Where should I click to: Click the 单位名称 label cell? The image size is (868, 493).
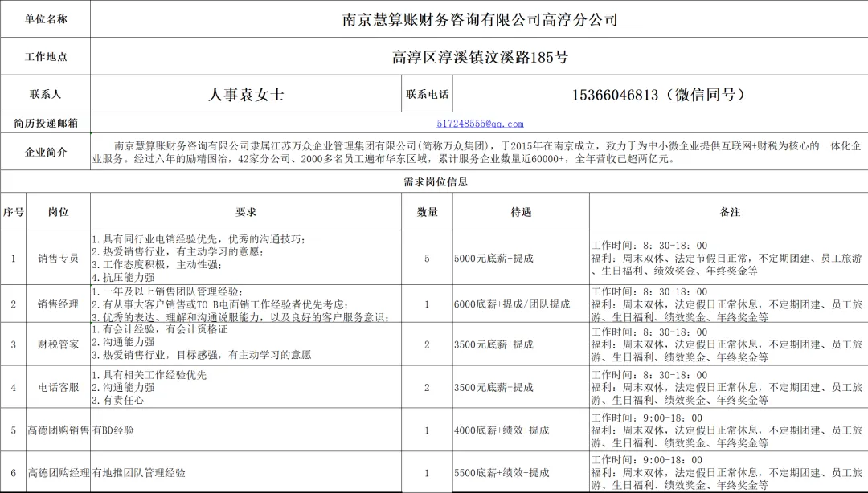click(x=45, y=19)
